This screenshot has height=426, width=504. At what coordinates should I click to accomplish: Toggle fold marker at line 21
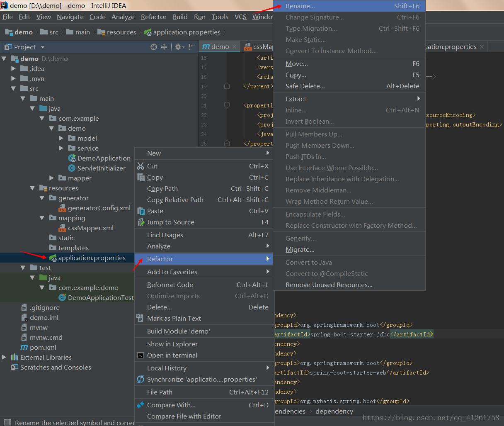[227, 105]
